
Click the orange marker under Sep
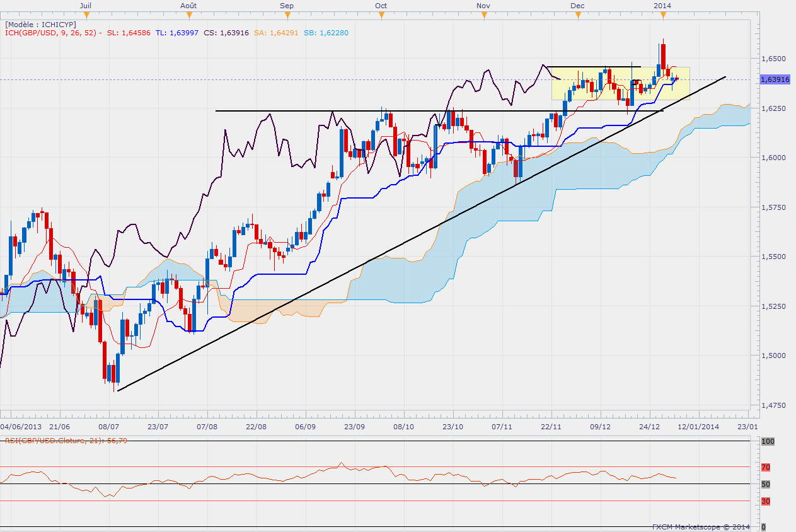(287, 15)
